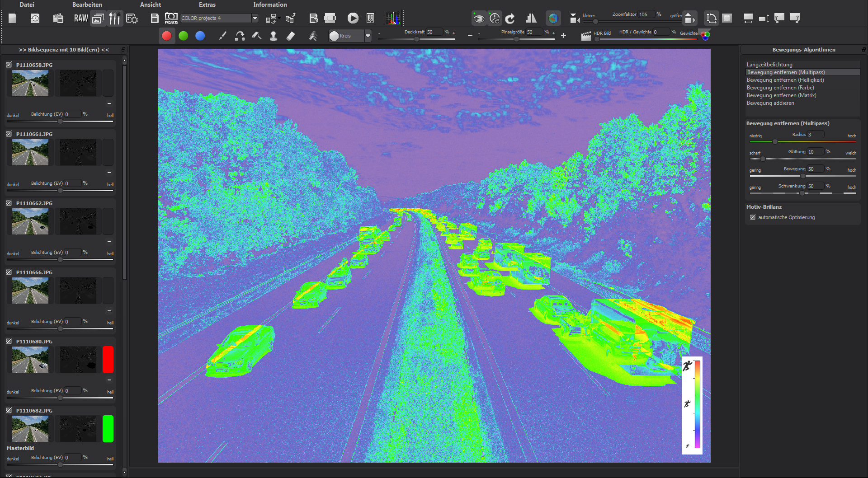Click the dashed selection rectangle icon
This screenshot has width=868, height=478.
click(x=727, y=19)
